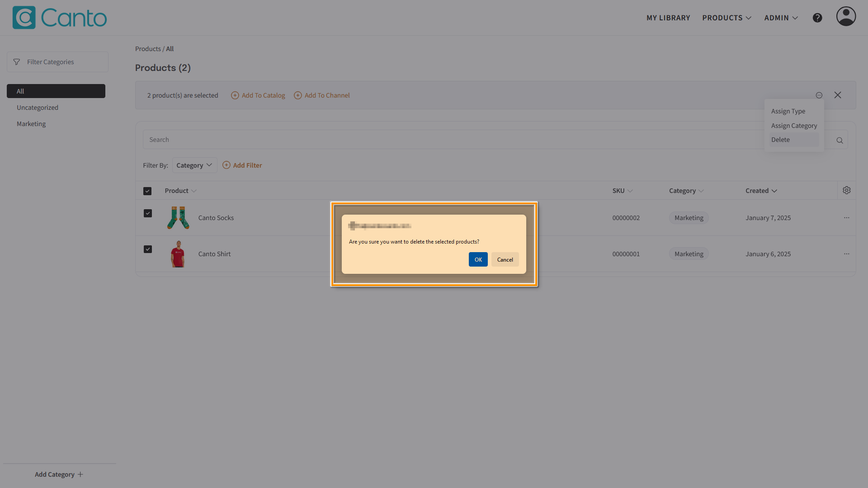Image resolution: width=868 pixels, height=488 pixels.
Task: Close the selection bar with X
Action: tap(838, 95)
